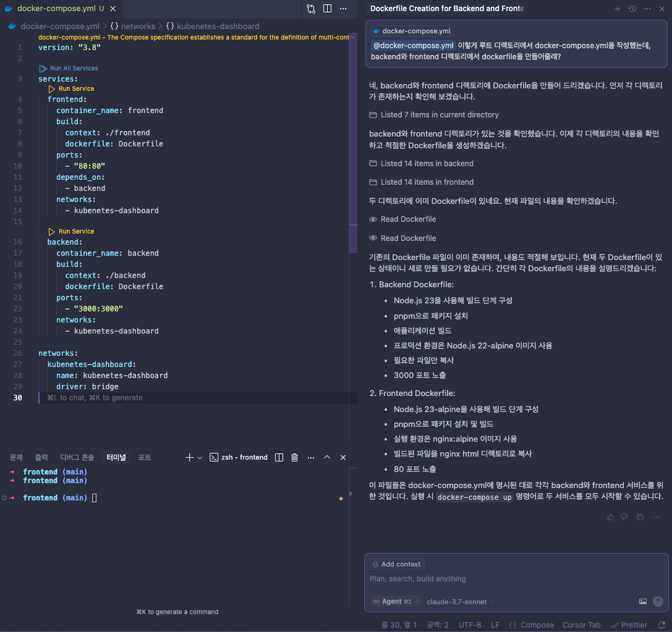Kill terminal with trash icon
Image resolution: width=672 pixels, height=632 pixels.
coord(294,457)
